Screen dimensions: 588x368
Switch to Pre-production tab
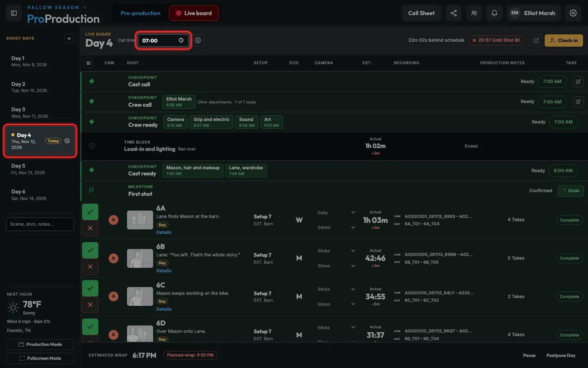click(x=140, y=13)
